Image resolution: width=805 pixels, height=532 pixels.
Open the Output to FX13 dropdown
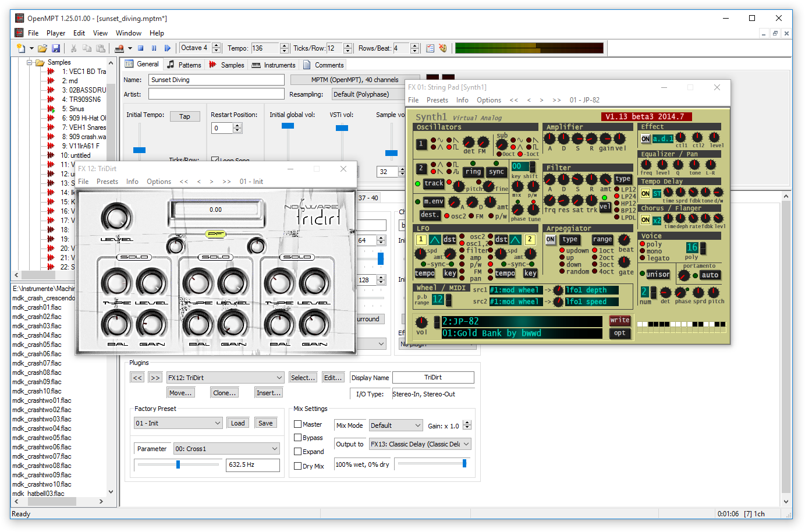[420, 444]
